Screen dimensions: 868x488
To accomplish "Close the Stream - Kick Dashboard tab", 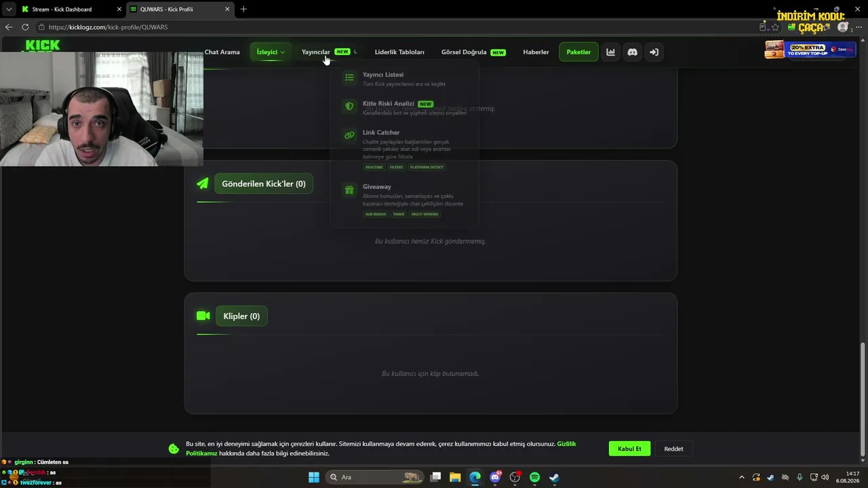I will pyautogui.click(x=119, y=9).
